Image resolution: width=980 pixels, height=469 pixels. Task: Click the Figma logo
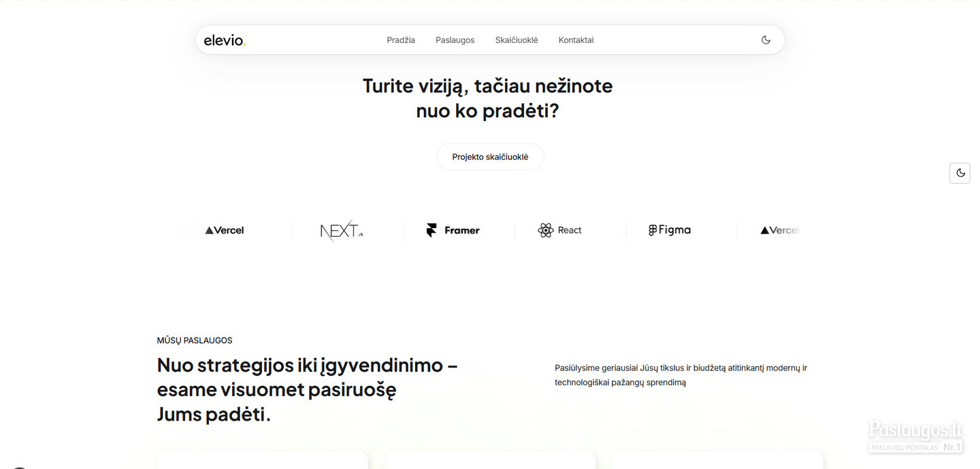(670, 230)
